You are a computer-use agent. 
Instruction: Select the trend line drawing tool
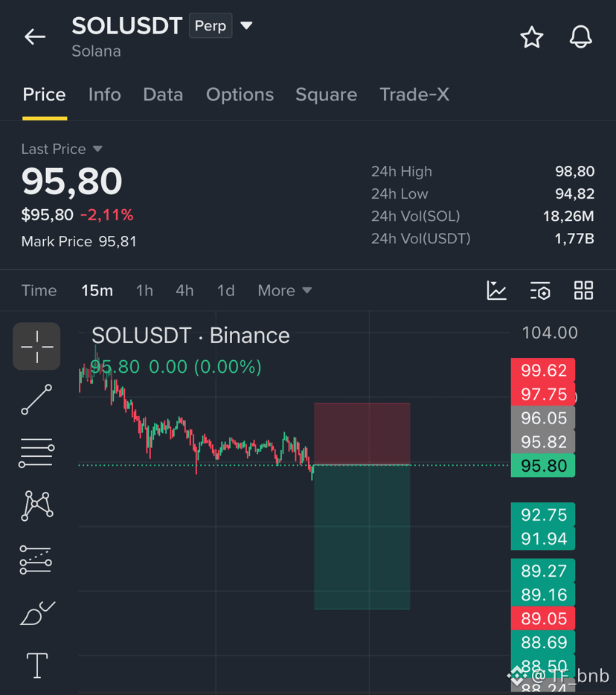36,400
